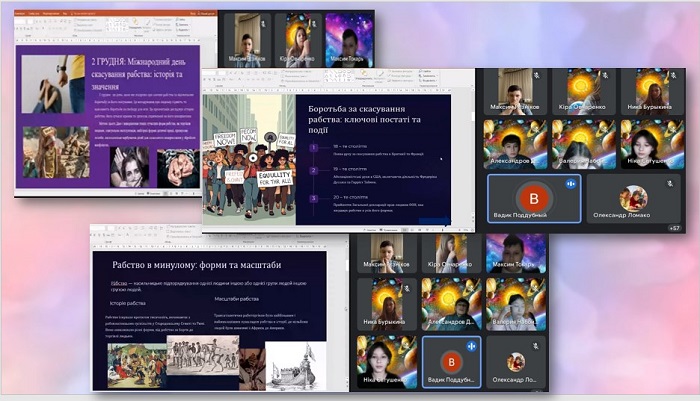The height and width of the screenshot is (401, 700).
Task: Click step 1 marker for 18-те століття
Action: pyautogui.click(x=314, y=147)
